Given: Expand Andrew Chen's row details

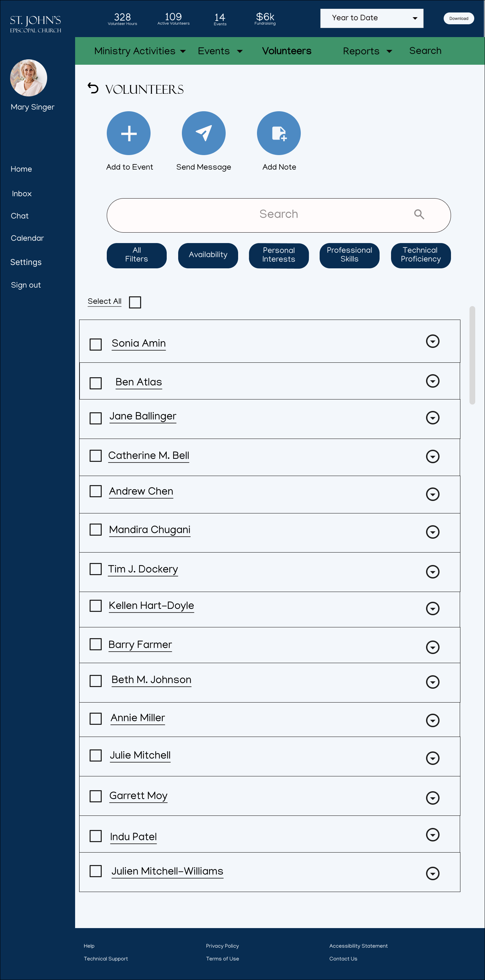Looking at the screenshot, I should [x=432, y=494].
